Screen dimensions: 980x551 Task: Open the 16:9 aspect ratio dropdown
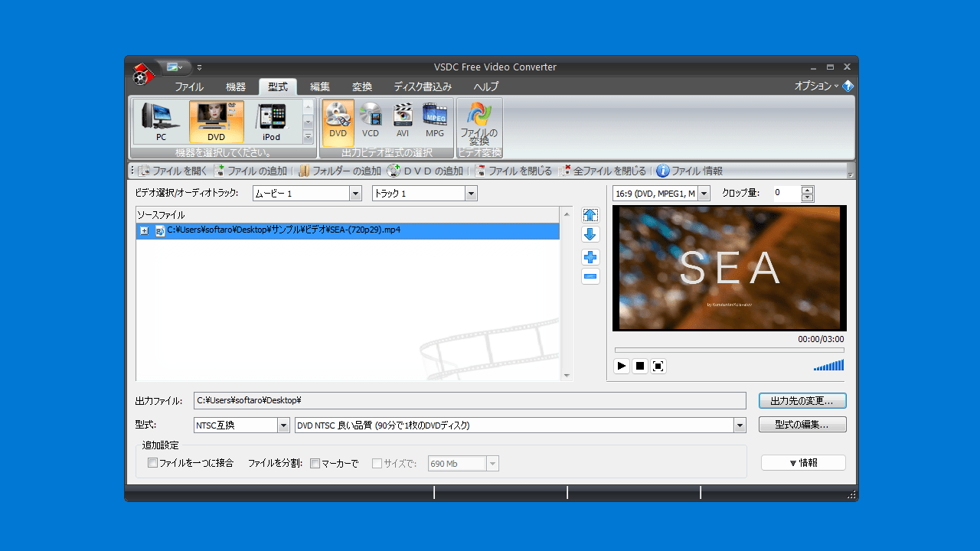coord(704,194)
